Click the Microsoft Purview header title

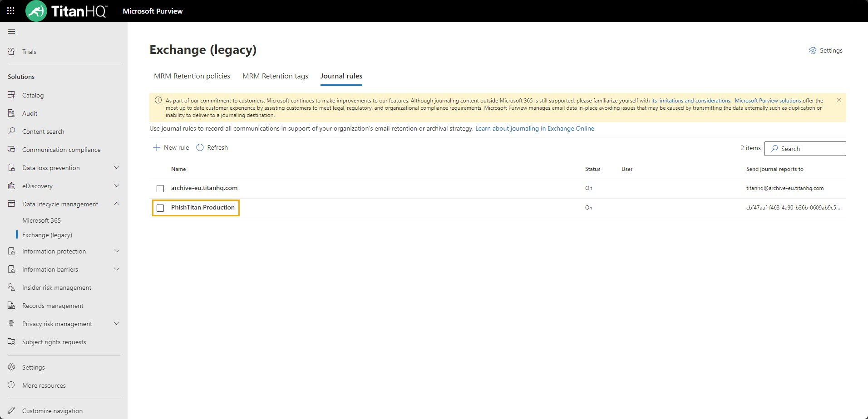pyautogui.click(x=153, y=11)
